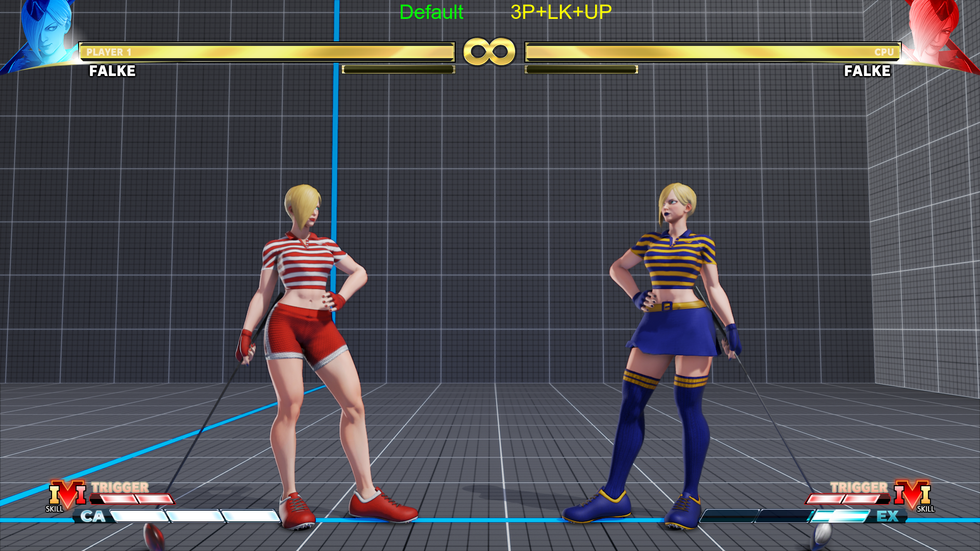The height and width of the screenshot is (551, 980).
Task: Click the CPU's stun gauge under health bar
Action: click(x=581, y=69)
